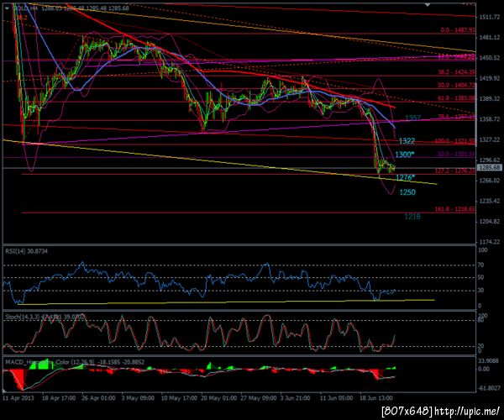Click the 1235.42 price scale value
Image resolution: width=504 pixels, height=420 pixels.
(489, 201)
